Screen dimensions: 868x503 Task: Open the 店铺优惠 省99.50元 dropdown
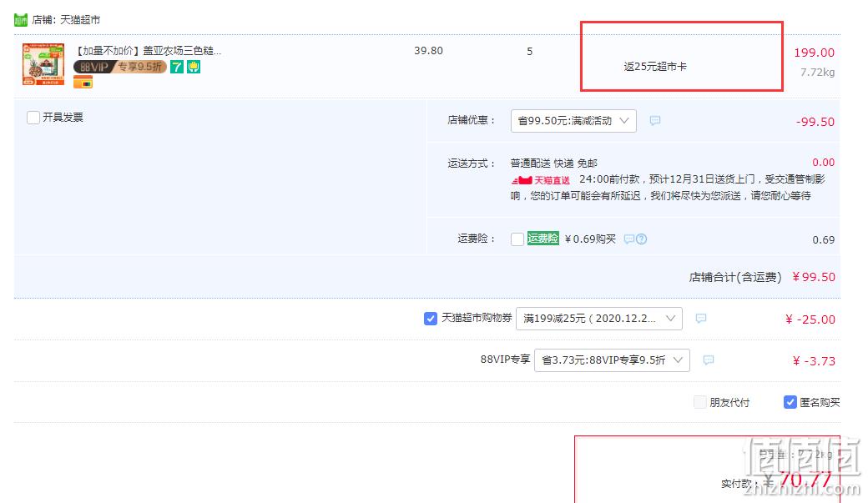(x=573, y=121)
